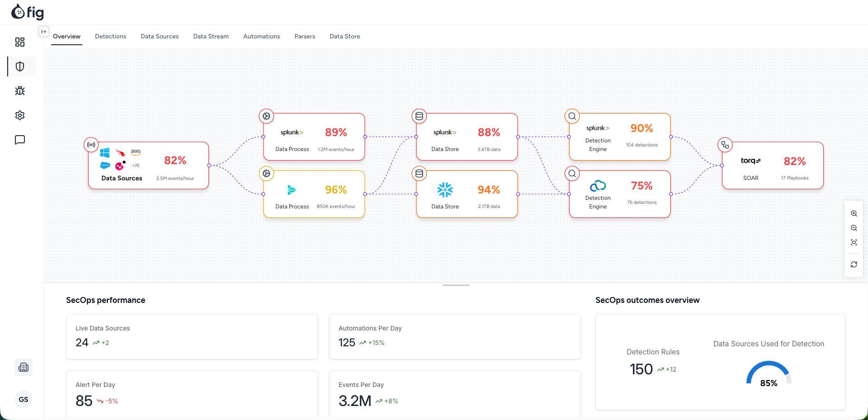Select the shield security section in the sidebar

tap(19, 66)
